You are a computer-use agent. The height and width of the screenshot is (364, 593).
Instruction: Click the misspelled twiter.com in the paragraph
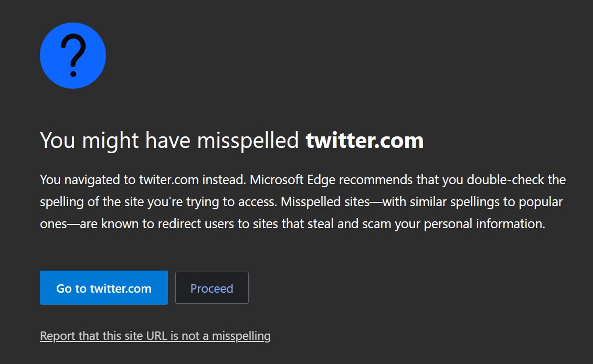coord(168,179)
